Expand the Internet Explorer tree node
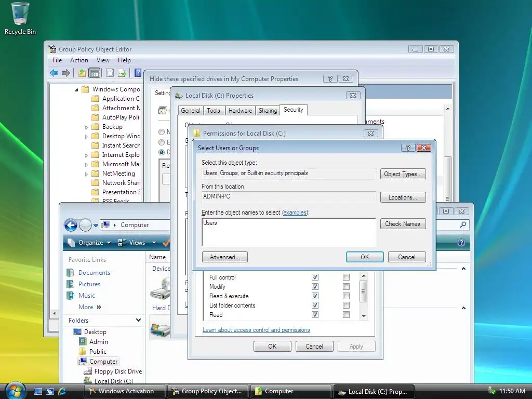The height and width of the screenshot is (399, 532). pyautogui.click(x=86, y=155)
